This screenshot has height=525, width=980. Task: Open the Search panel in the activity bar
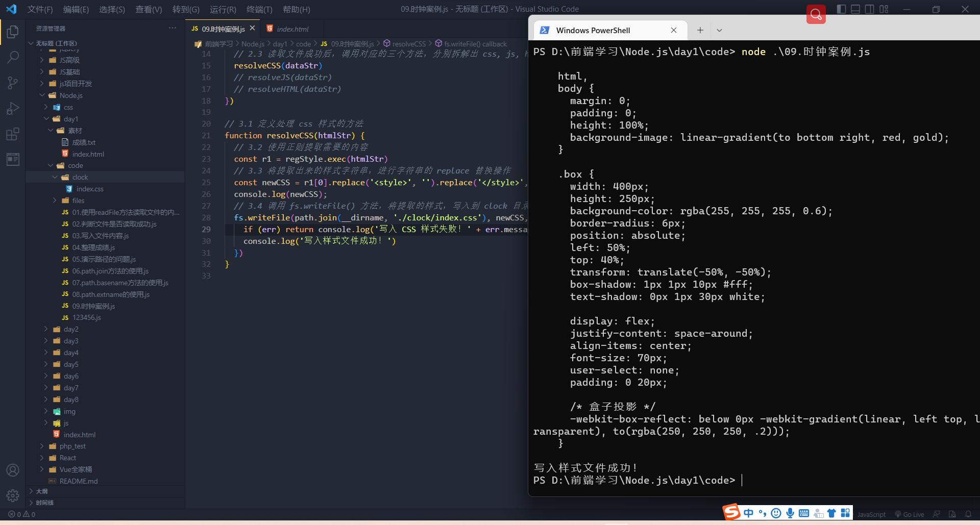[12, 57]
